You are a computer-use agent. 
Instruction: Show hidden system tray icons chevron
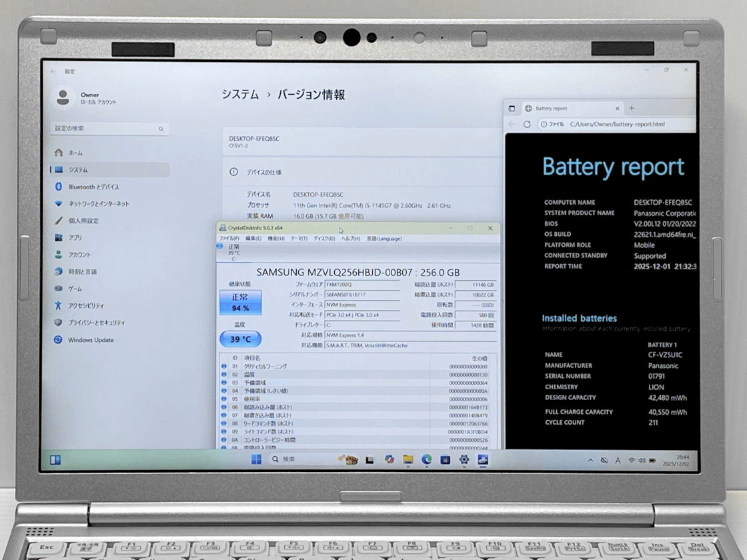[590, 460]
